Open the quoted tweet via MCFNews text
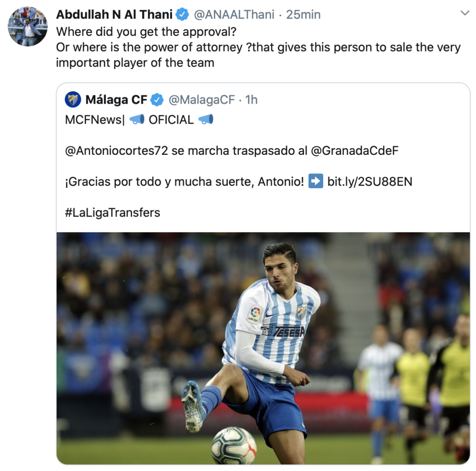 tap(95, 119)
